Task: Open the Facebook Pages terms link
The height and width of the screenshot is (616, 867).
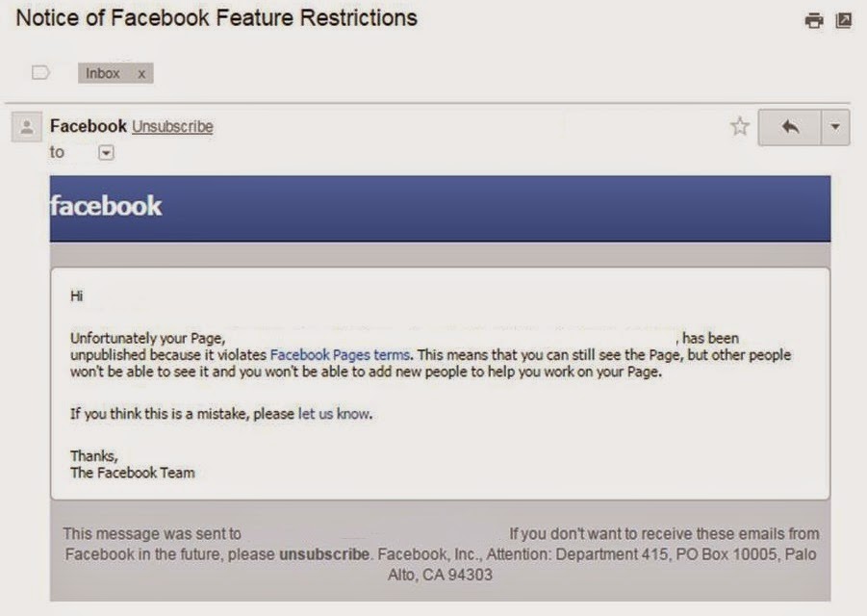Action: click(x=340, y=354)
